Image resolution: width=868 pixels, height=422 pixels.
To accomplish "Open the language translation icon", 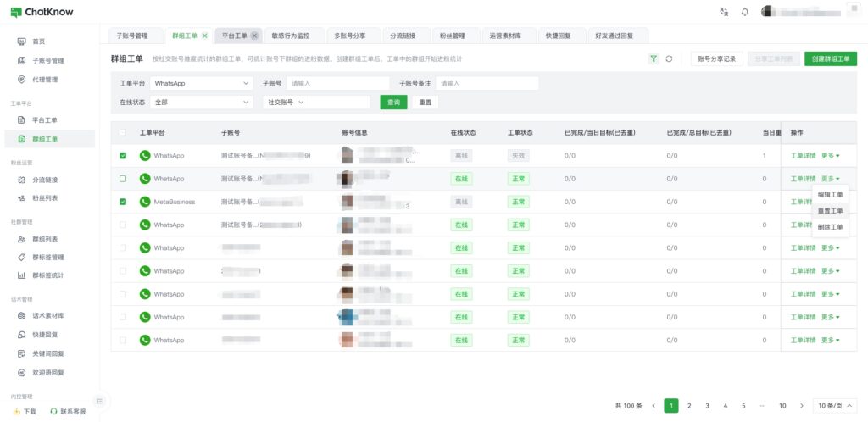I will tap(724, 12).
